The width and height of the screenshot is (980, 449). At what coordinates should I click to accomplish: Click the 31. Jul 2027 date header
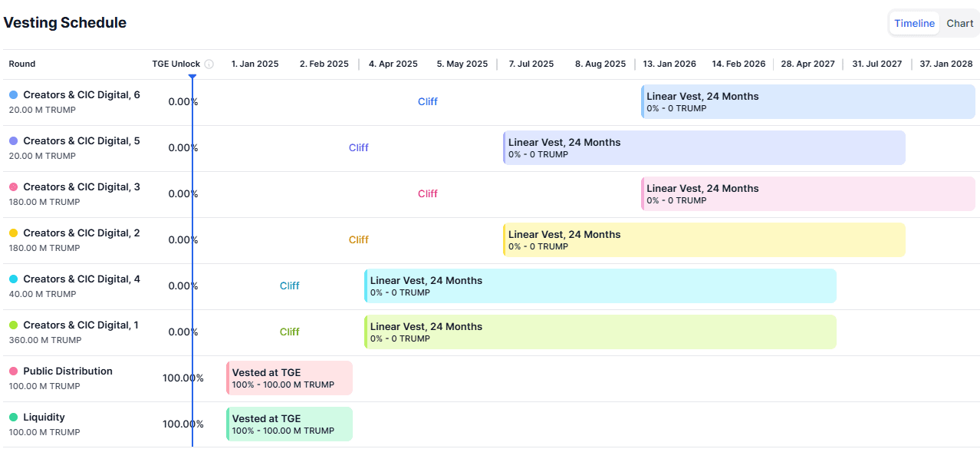(877, 64)
